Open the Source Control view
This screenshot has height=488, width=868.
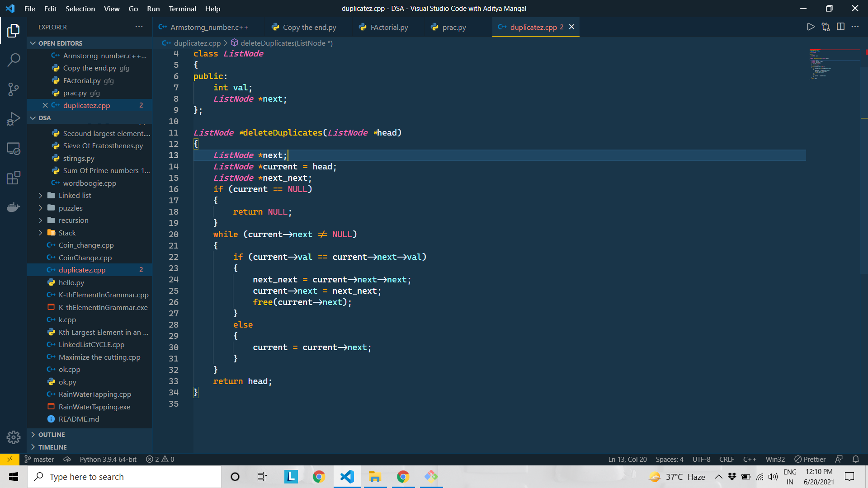point(14,89)
